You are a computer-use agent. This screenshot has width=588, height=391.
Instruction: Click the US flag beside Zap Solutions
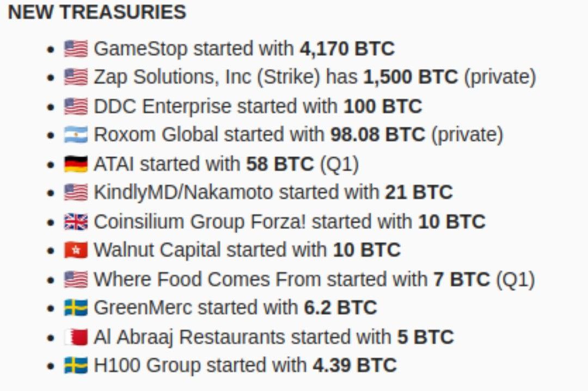click(x=76, y=77)
